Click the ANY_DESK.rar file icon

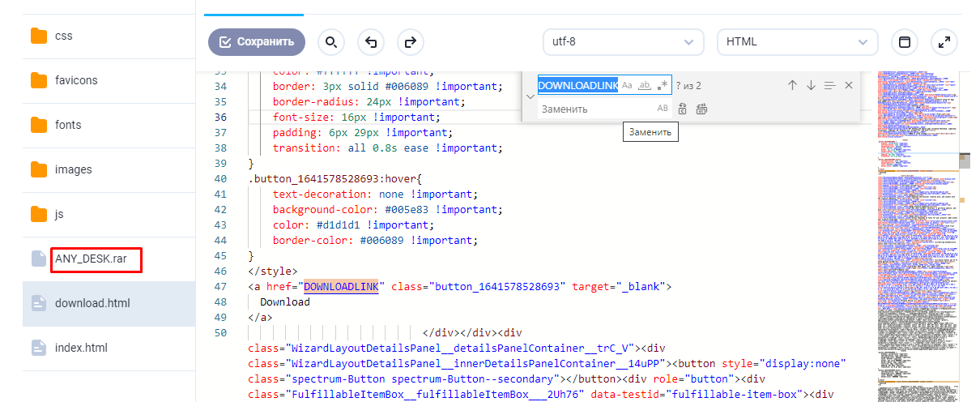point(39,259)
